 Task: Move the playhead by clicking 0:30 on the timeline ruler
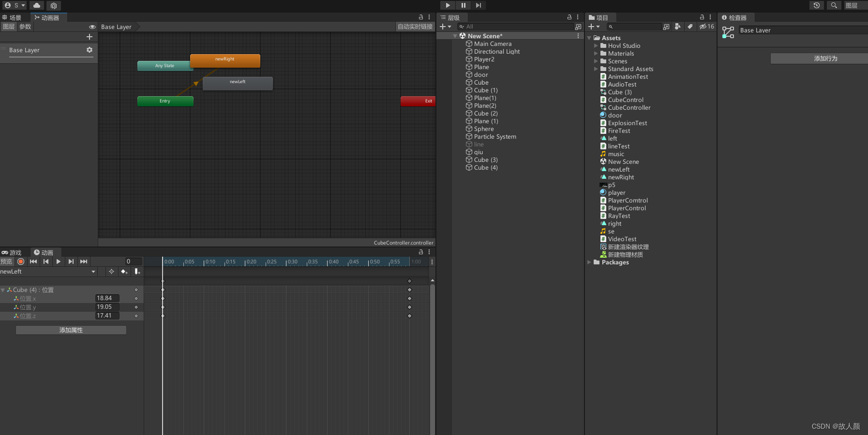293,261
